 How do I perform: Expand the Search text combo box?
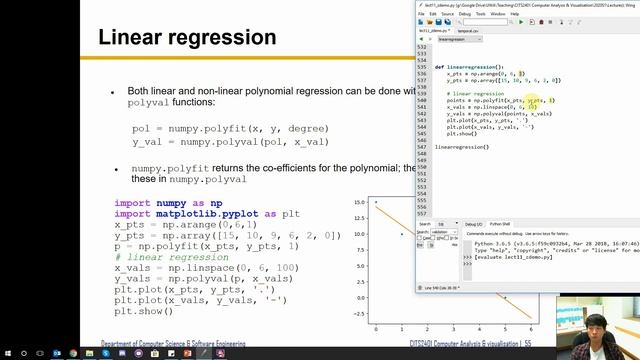(x=455, y=232)
